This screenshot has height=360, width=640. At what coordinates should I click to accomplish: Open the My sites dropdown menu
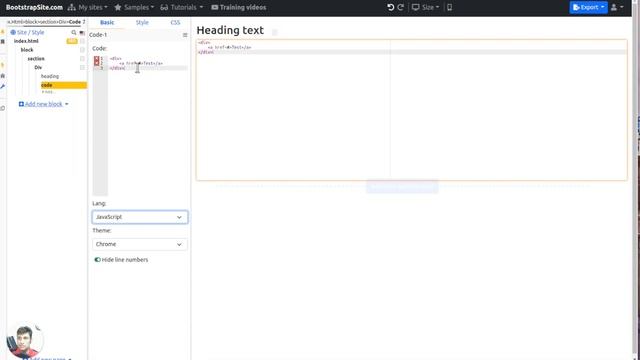pos(88,7)
